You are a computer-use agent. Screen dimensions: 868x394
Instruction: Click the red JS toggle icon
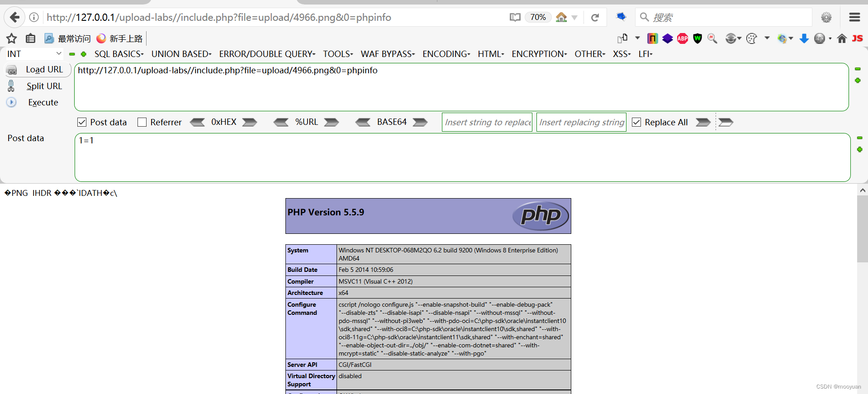click(x=857, y=38)
